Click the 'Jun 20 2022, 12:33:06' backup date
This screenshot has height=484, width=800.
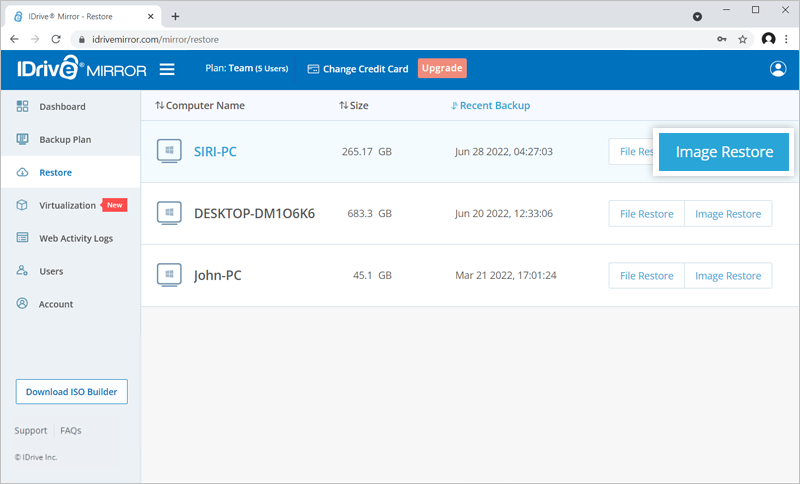[x=504, y=213]
